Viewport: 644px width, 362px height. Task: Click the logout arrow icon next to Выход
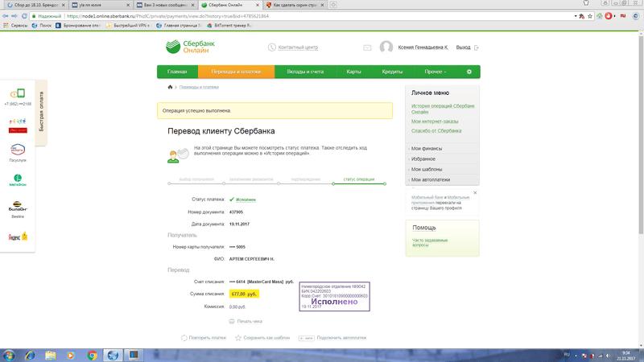(477, 47)
